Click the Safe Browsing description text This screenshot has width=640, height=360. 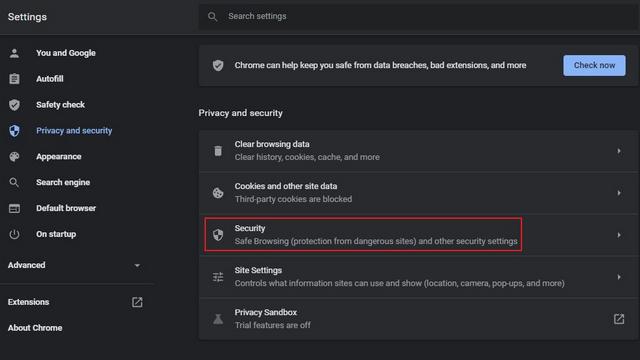coord(376,241)
